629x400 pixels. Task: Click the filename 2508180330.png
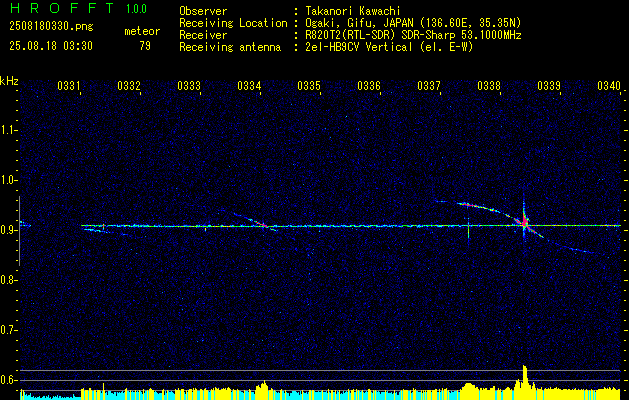51,27
